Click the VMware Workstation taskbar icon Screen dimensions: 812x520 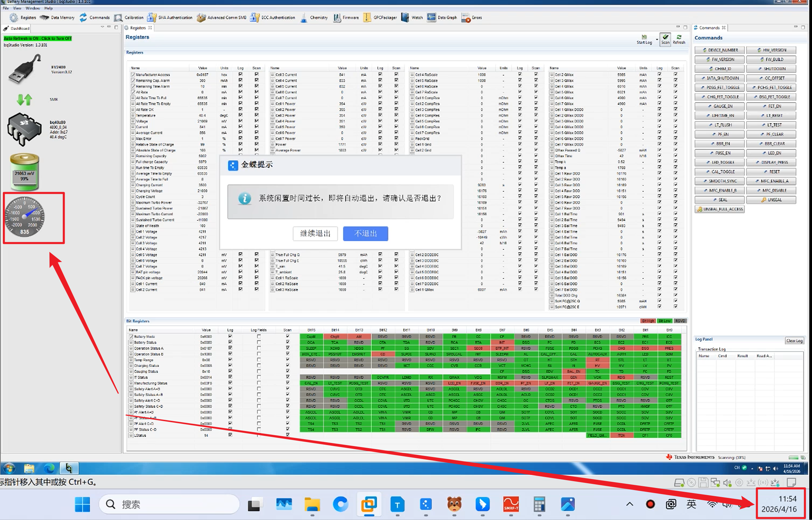tap(369, 504)
